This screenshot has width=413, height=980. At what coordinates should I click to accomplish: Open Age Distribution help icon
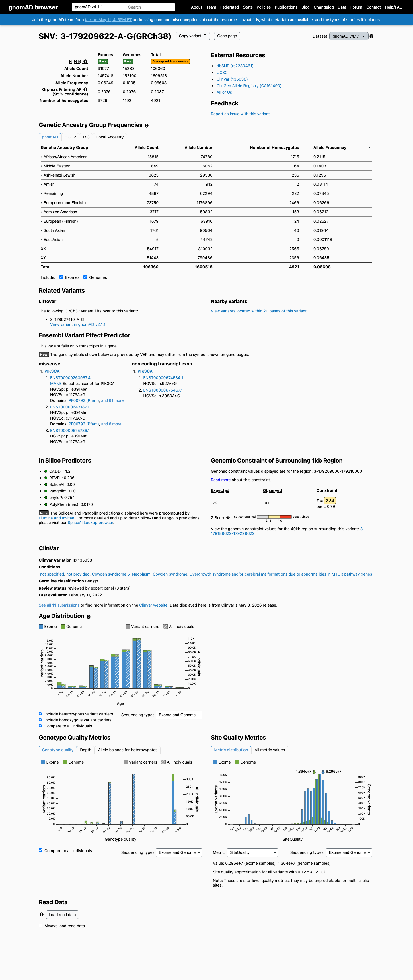tap(89, 617)
